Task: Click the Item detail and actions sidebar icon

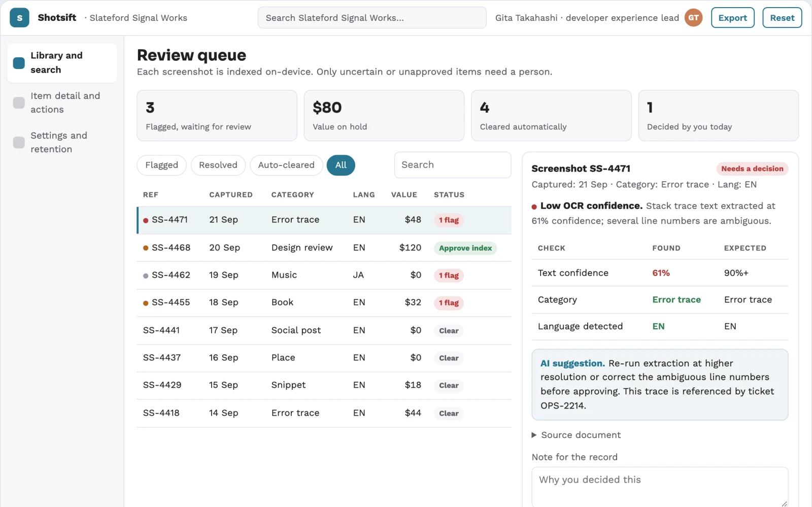Action: pos(19,103)
